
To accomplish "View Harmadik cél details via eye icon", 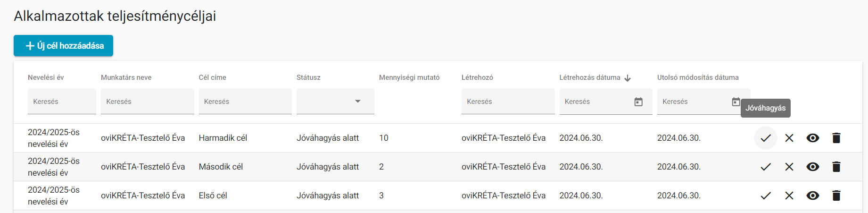I will (812, 138).
